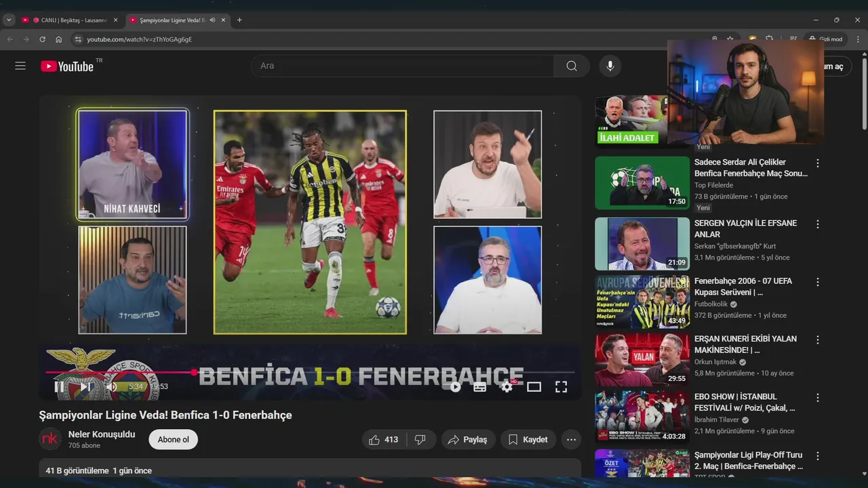Open options for 'Sadece Serdar Ali Çelikler' video

[x=818, y=163]
